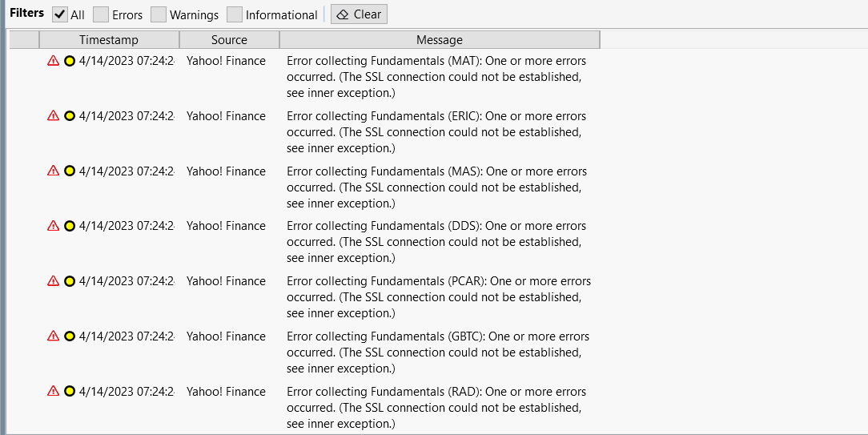Click the red warning triangle on MAS row
The width and height of the screenshot is (868, 435).
[53, 171]
